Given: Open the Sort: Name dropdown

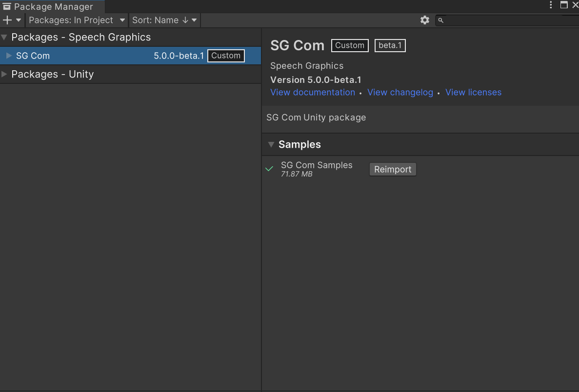Looking at the screenshot, I should click(164, 20).
